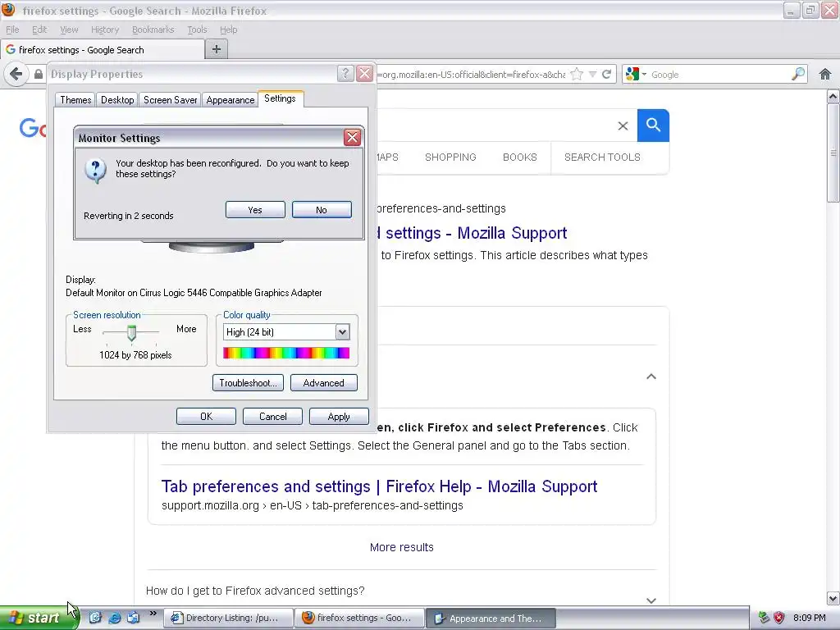
Task: Click the More results link
Action: [x=402, y=547]
